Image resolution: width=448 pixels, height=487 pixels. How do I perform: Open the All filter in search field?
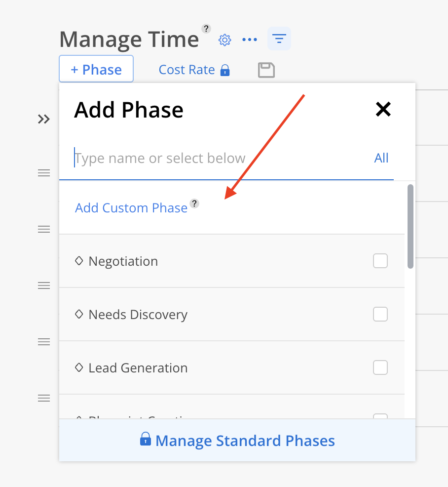381,158
